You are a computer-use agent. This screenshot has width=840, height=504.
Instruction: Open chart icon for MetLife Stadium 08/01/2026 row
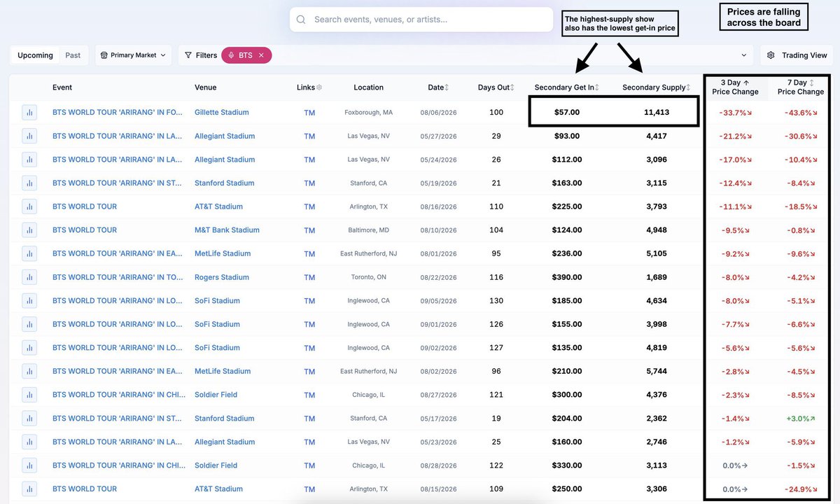pyautogui.click(x=29, y=253)
